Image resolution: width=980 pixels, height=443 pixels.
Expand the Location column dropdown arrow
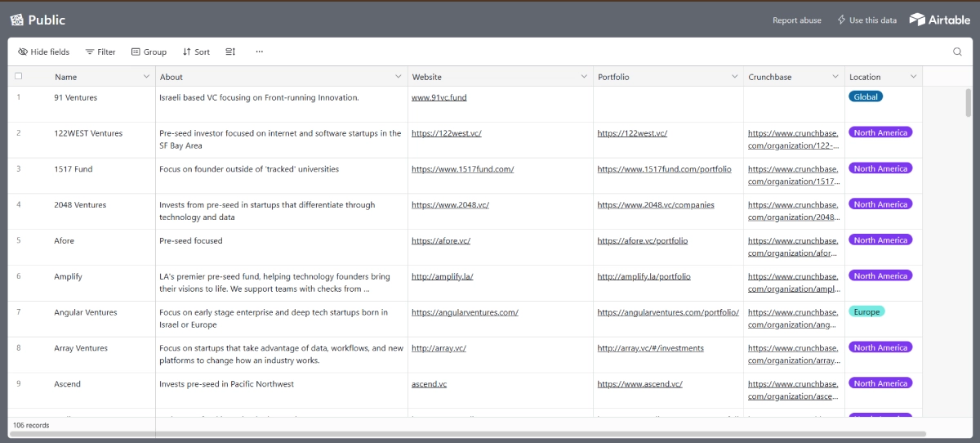(913, 77)
